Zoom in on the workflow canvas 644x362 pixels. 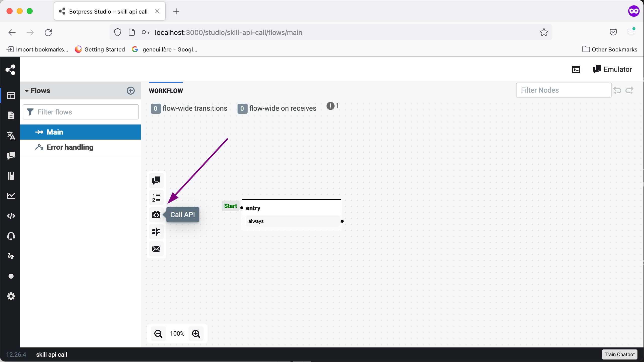click(196, 334)
